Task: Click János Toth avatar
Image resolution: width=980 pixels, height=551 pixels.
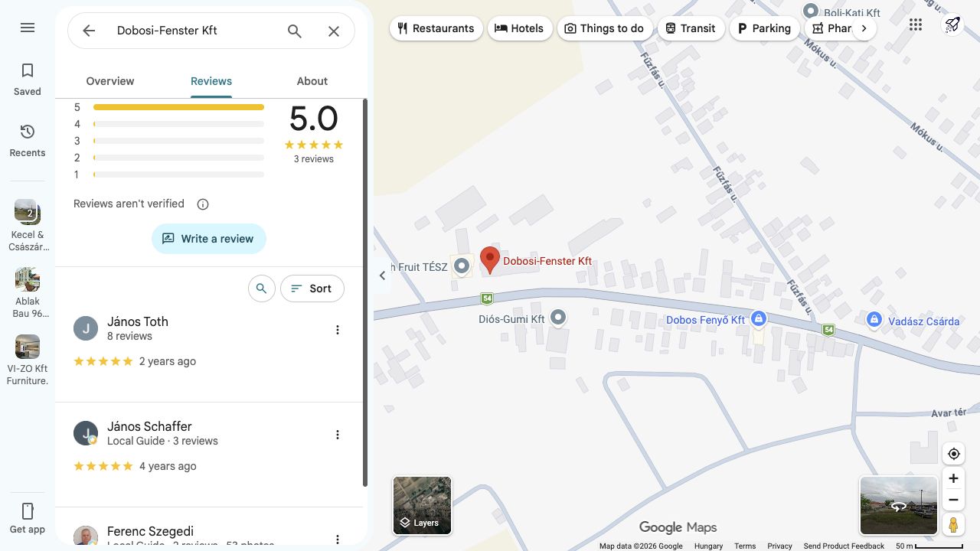Action: (x=86, y=328)
